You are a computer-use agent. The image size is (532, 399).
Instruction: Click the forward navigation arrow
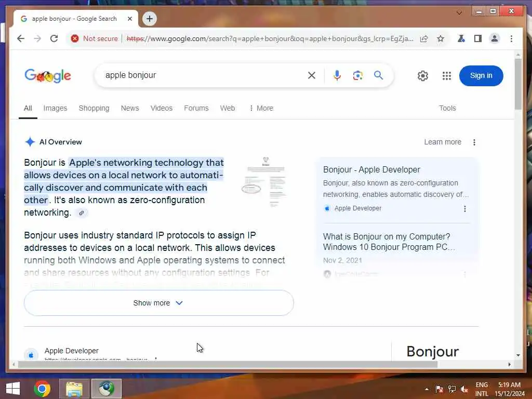(x=37, y=38)
